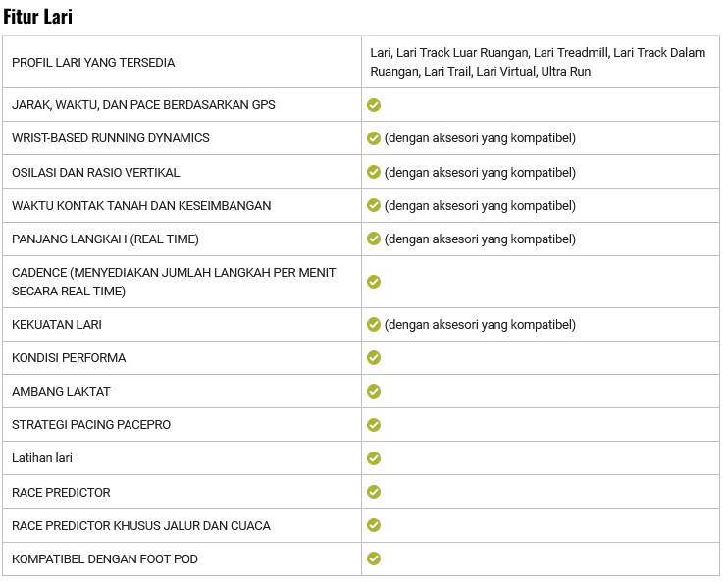Click the Race Predictor checkmark icon
The width and height of the screenshot is (728, 585).
(x=374, y=492)
